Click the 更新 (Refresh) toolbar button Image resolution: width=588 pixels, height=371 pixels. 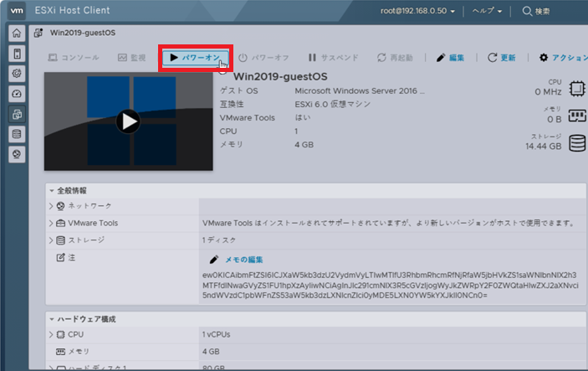tap(501, 58)
